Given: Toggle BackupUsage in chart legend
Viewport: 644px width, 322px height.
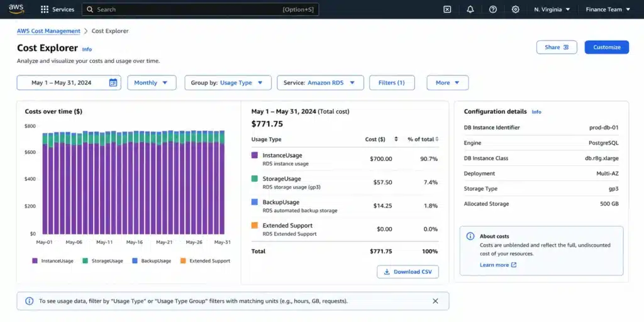Looking at the screenshot, I should pyautogui.click(x=152, y=261).
